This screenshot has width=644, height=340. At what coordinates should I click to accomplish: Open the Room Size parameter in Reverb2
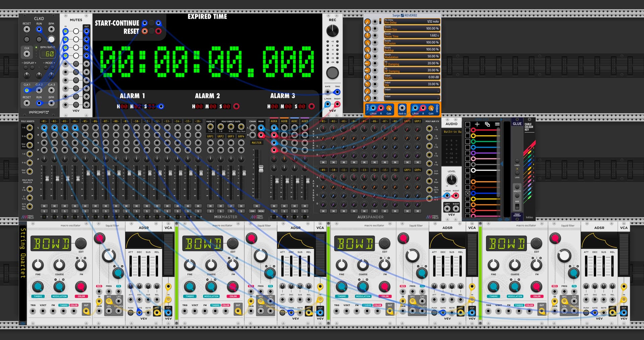click(x=412, y=29)
